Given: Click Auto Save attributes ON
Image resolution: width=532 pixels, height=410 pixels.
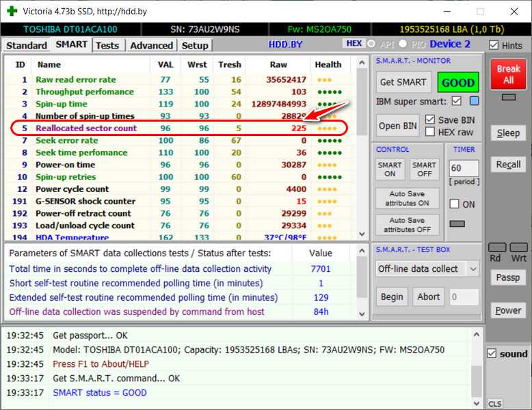Looking at the screenshot, I should point(407,198).
